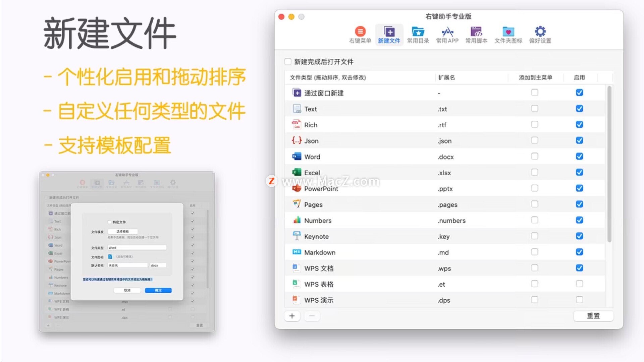This screenshot has height=362, width=644.
Task: Select the .docx extension cell
Action: tap(446, 157)
